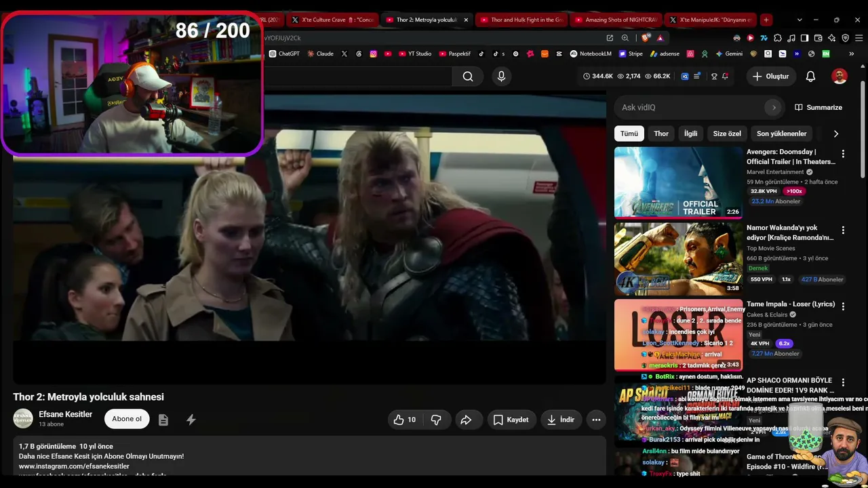The height and width of the screenshot is (488, 868).
Task: Switch to X'te ManipuleJK tab
Action: 711,20
